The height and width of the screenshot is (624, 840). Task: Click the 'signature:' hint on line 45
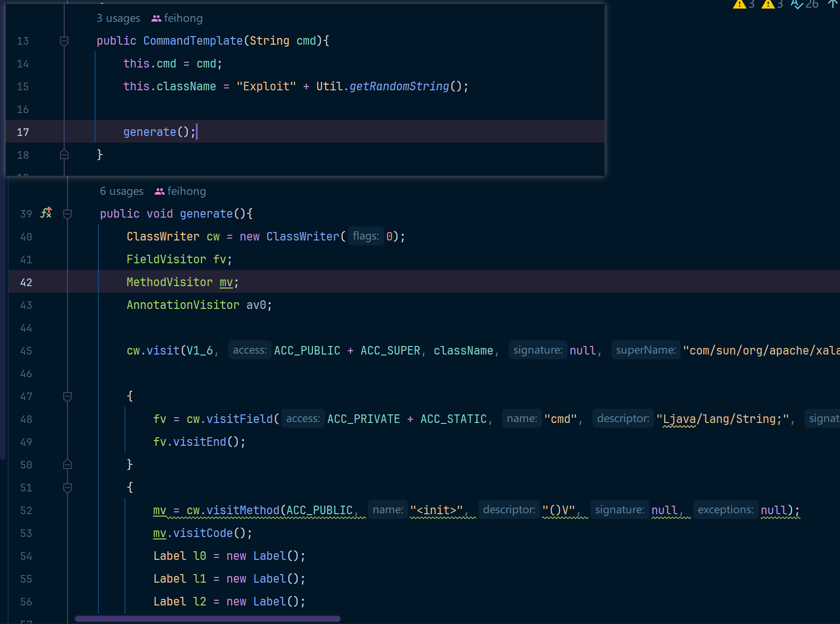click(538, 350)
